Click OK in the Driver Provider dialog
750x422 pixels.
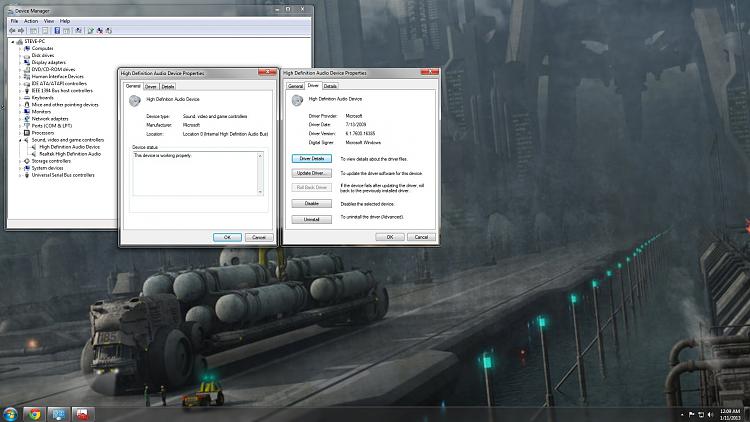[390, 237]
